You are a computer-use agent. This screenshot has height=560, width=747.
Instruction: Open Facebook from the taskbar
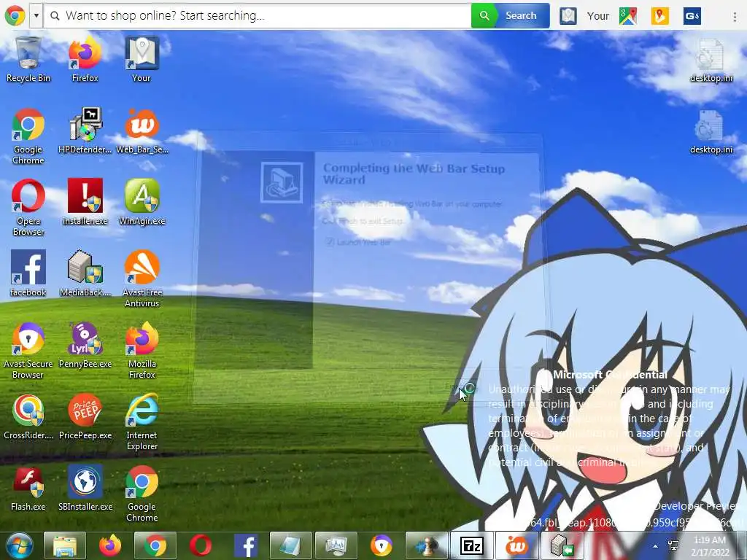(246, 545)
